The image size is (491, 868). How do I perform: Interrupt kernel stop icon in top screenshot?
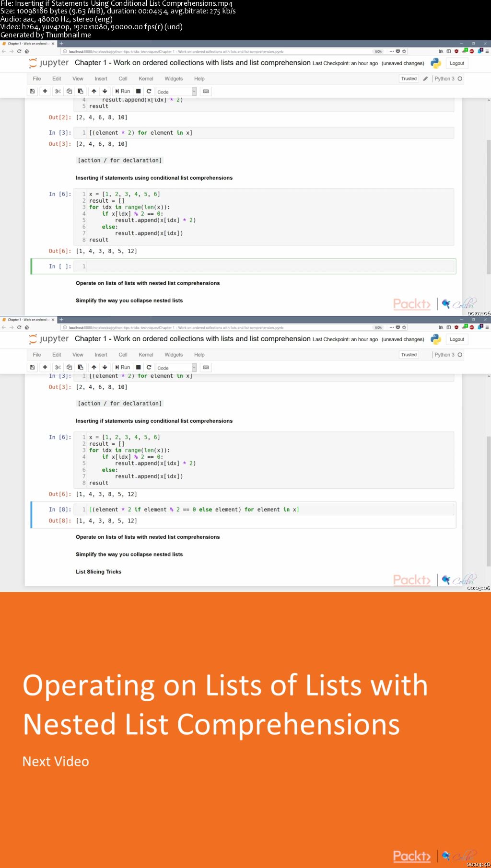click(139, 91)
